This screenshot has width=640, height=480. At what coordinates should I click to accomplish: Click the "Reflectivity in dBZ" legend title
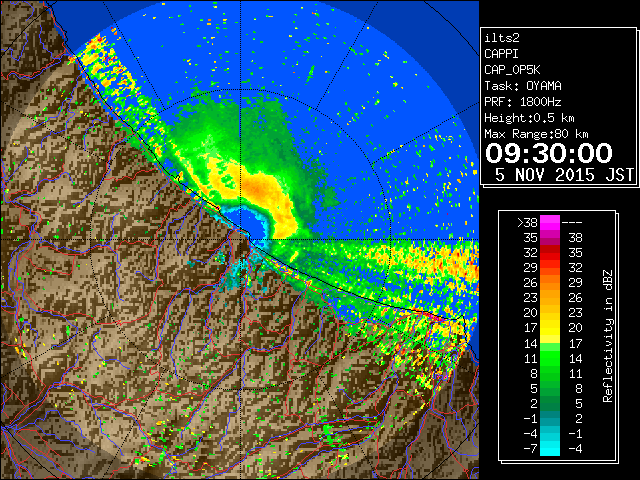pyautogui.click(x=608, y=336)
